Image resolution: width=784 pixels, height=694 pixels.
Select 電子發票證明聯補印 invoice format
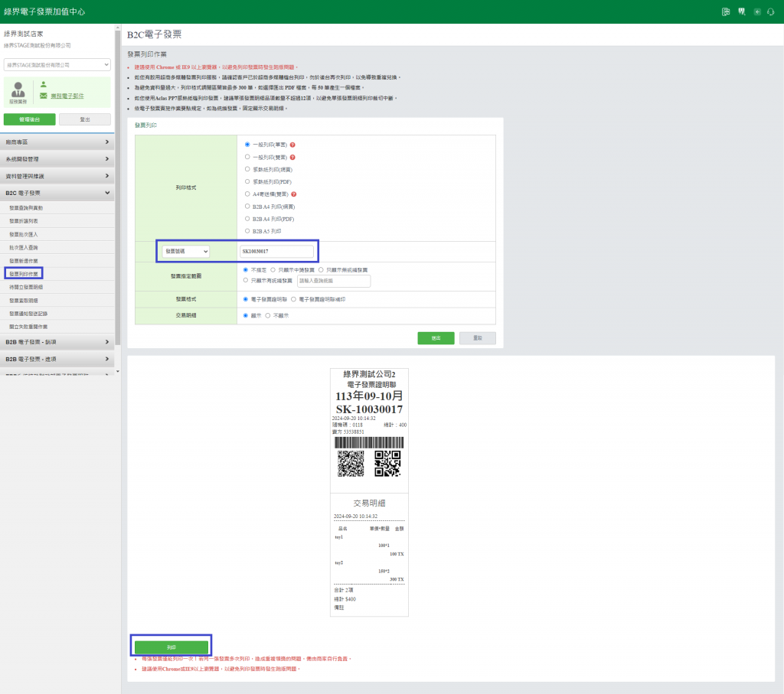293,299
